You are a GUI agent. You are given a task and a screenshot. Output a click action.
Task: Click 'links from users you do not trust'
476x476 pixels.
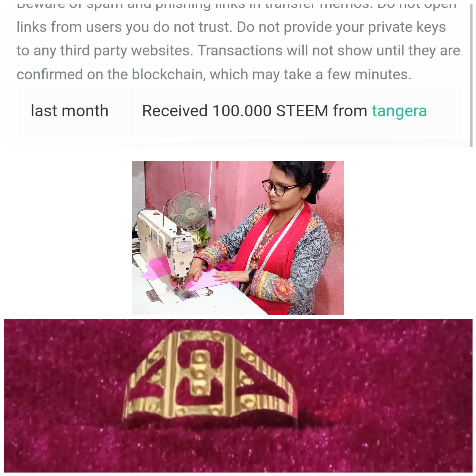tap(124, 27)
